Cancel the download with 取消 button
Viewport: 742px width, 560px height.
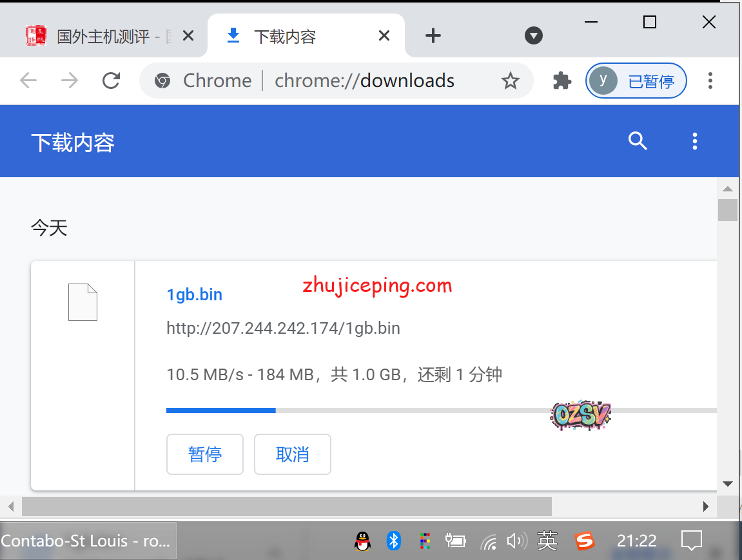click(x=293, y=454)
